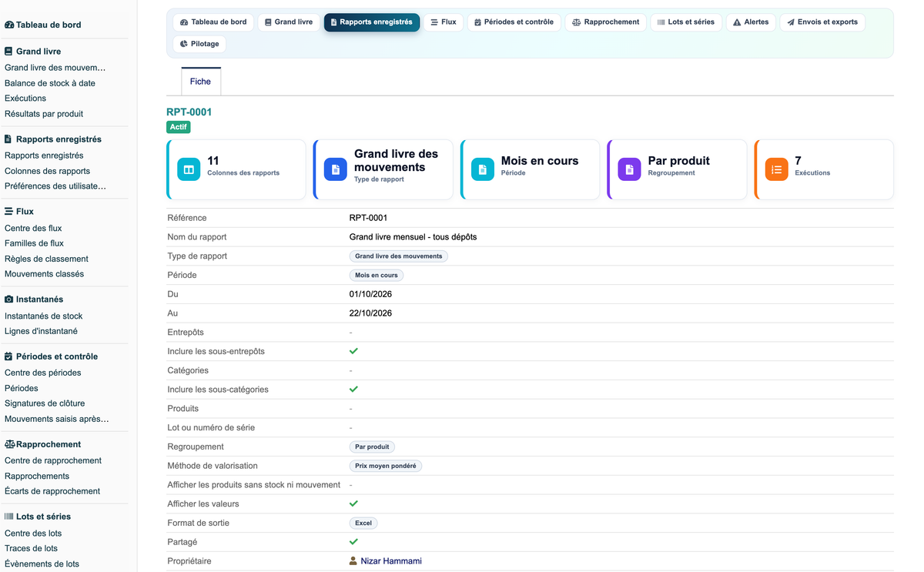Click the Instantanés sidebar camera icon
The image size is (924, 572).
coord(9,299)
